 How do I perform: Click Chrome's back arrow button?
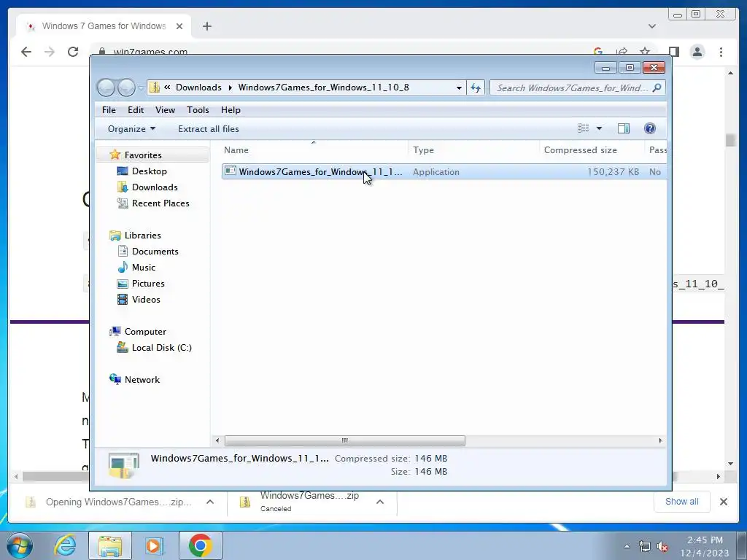click(26, 52)
